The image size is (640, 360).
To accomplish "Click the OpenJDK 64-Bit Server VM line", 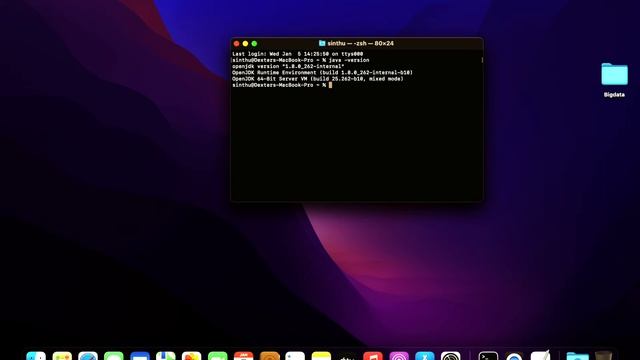I will pos(318,79).
